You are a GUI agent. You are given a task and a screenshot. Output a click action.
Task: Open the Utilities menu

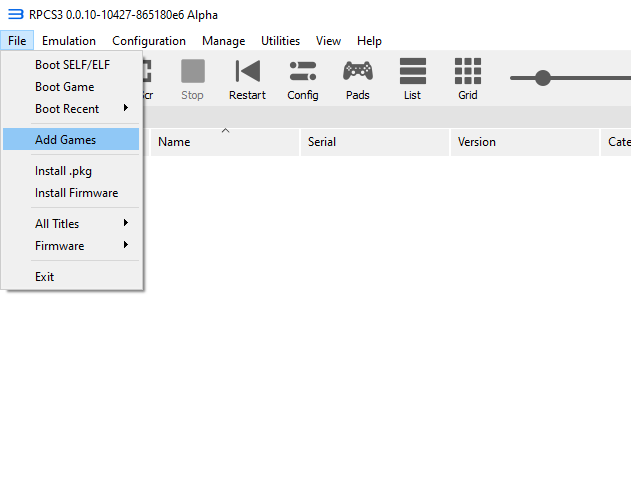coord(280,41)
